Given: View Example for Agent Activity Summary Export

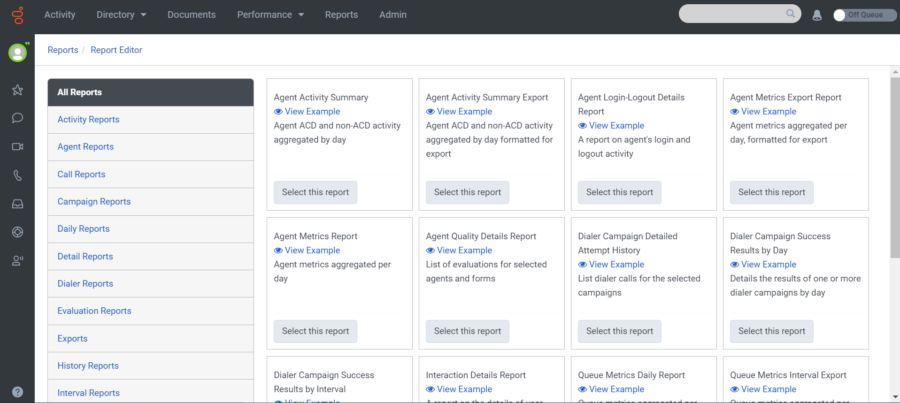Looking at the screenshot, I should tap(459, 111).
